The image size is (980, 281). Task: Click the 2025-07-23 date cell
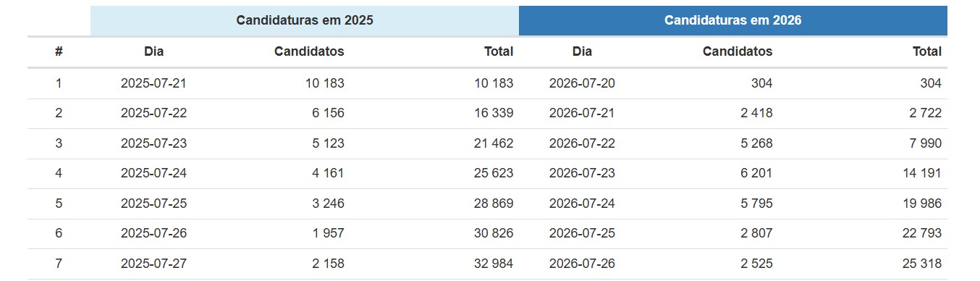(153, 143)
